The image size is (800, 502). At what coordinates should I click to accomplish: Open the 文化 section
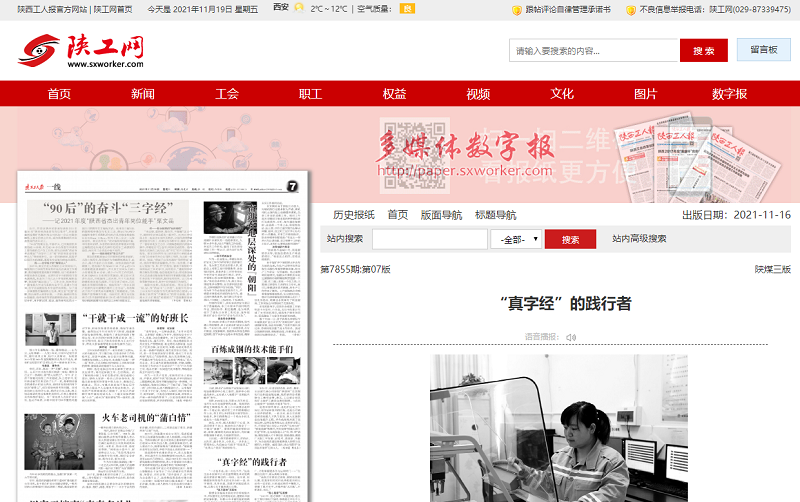562,94
